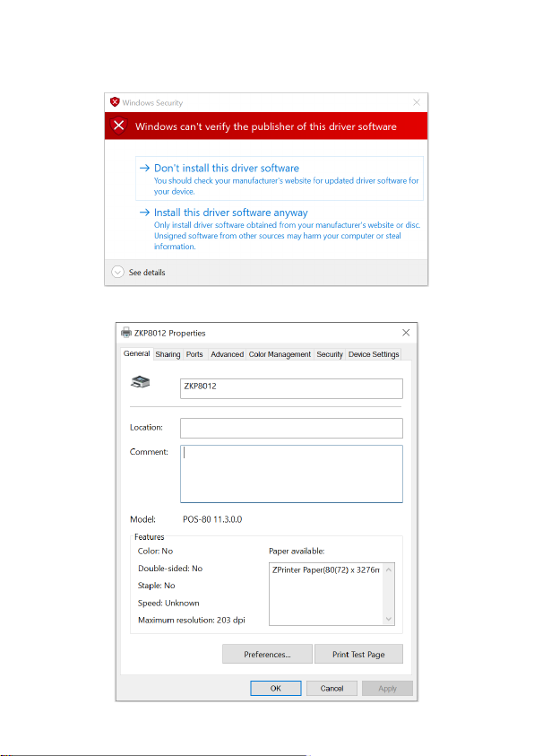Click the printer icon in ZKP8012 title bar
Viewport: 534px width, 756px height.
126,332
